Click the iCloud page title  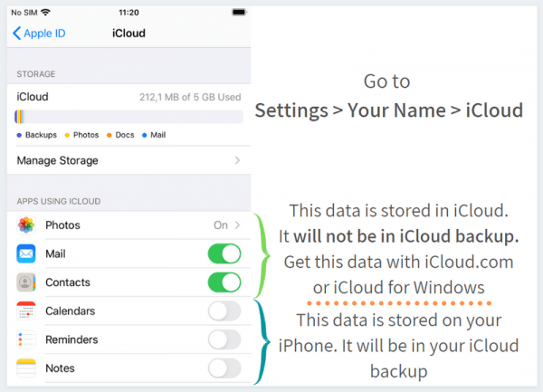click(x=129, y=33)
